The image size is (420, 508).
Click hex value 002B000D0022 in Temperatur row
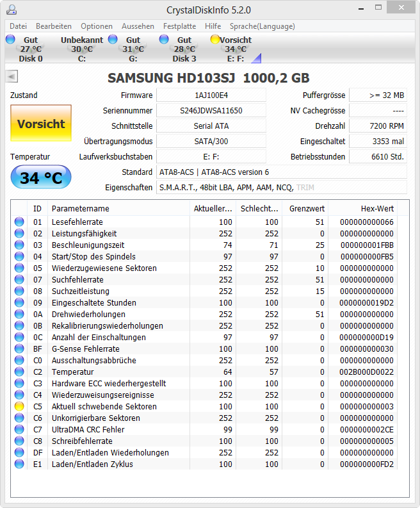[x=367, y=372]
